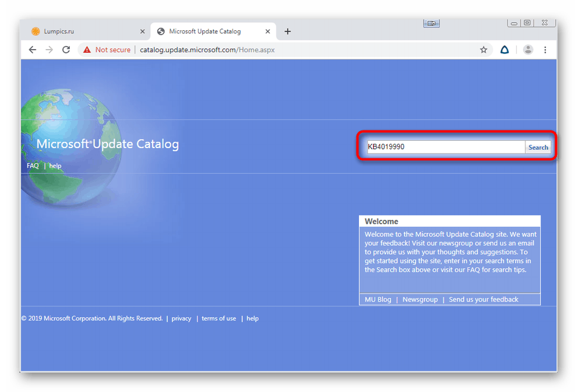Viewport: 577px width, 392px height.
Task: Click the browser forward arrow
Action: pos(49,50)
